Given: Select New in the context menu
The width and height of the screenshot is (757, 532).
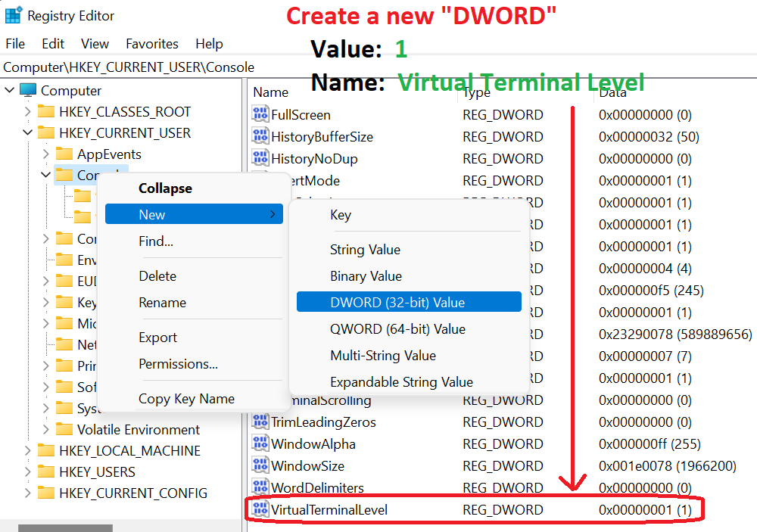Looking at the screenshot, I should click(x=194, y=214).
